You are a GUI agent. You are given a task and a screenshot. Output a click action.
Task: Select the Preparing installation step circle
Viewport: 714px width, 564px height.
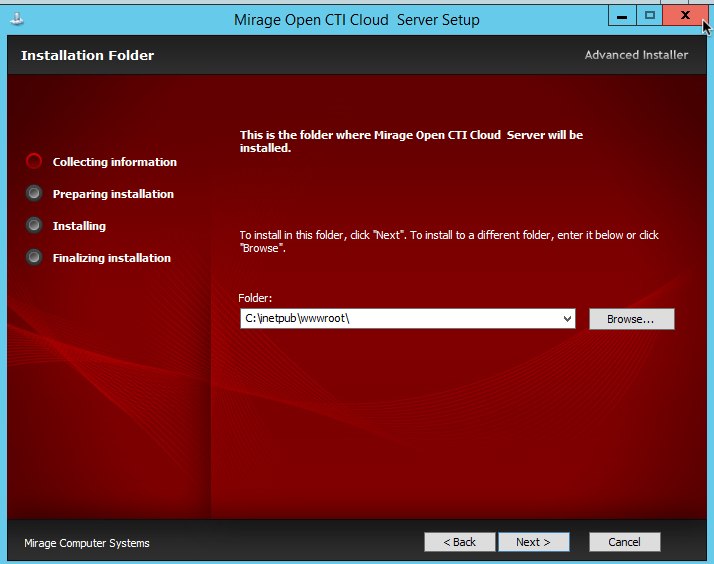[34, 193]
